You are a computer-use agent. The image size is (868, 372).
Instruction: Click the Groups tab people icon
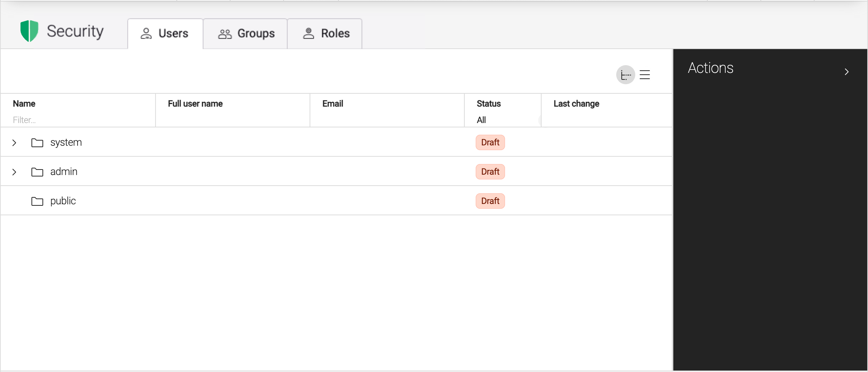coord(225,34)
